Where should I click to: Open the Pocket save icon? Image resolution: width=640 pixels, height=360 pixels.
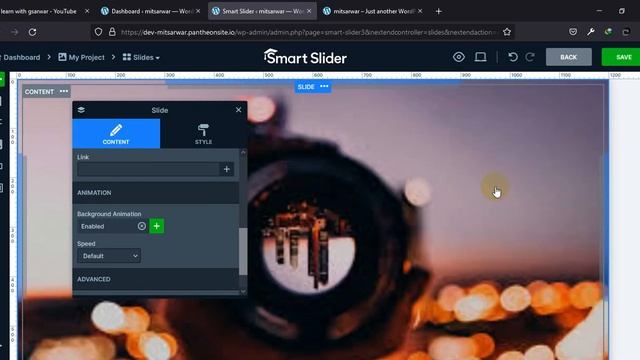[x=573, y=32]
